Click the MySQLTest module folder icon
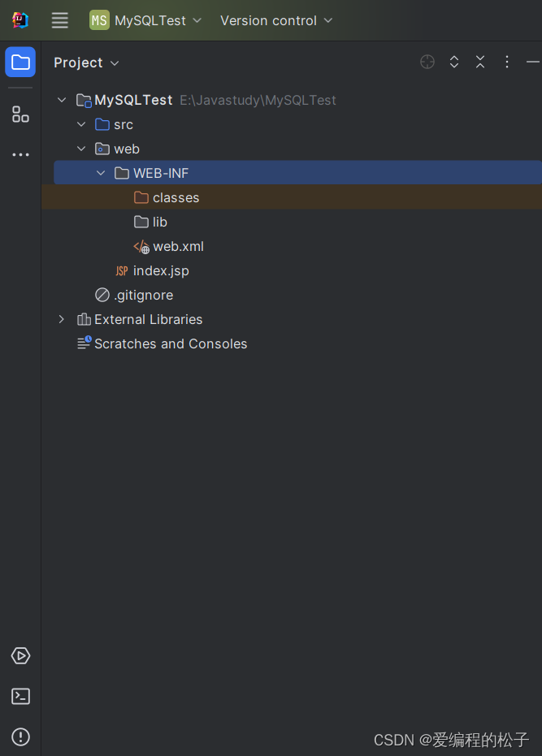The image size is (542, 756). coord(84,101)
